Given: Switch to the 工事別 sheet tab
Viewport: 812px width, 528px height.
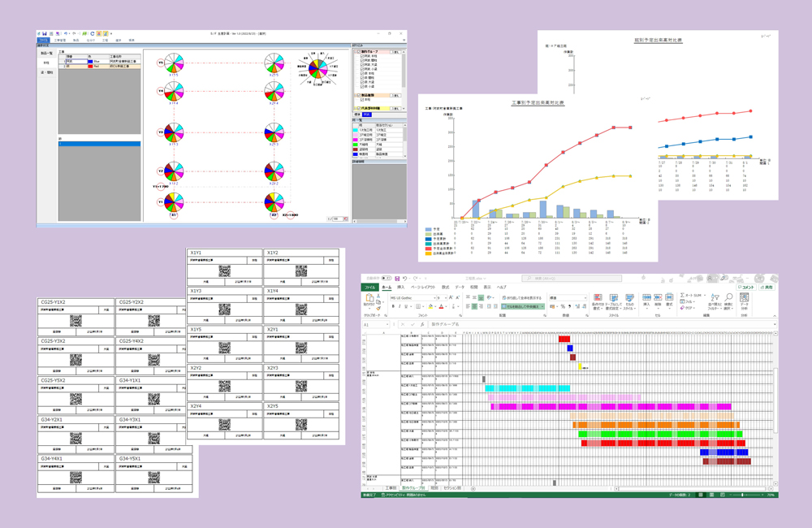Looking at the screenshot, I should click(391, 488).
